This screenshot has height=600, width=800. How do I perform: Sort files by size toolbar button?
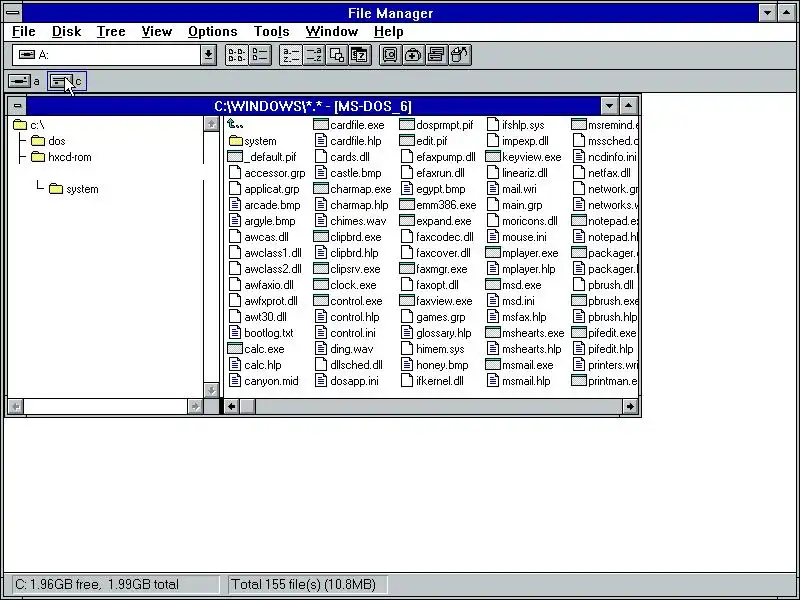pyautogui.click(x=336, y=55)
